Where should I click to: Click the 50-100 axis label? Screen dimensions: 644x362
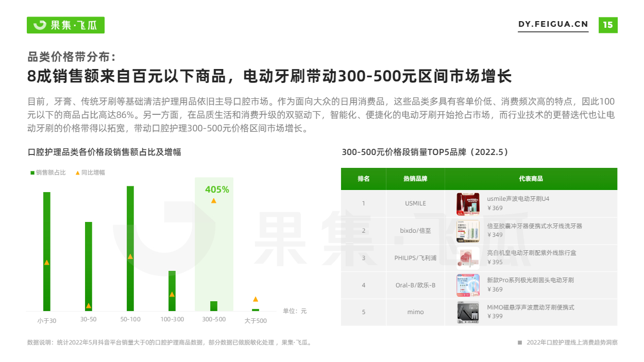coord(130,319)
